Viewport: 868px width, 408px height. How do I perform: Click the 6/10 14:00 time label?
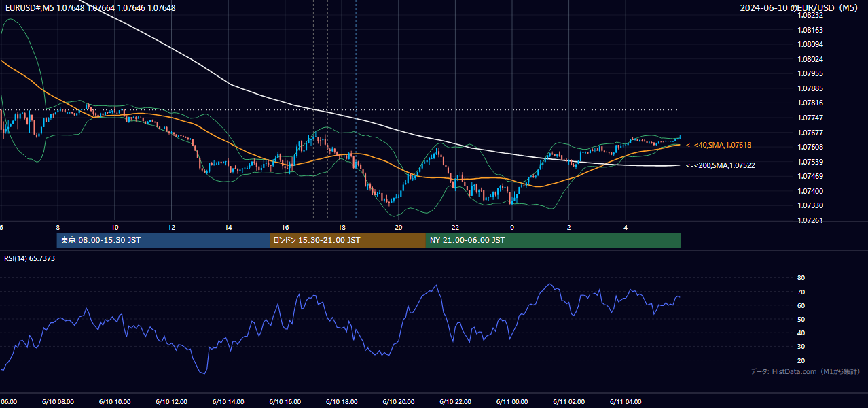pyautogui.click(x=228, y=402)
